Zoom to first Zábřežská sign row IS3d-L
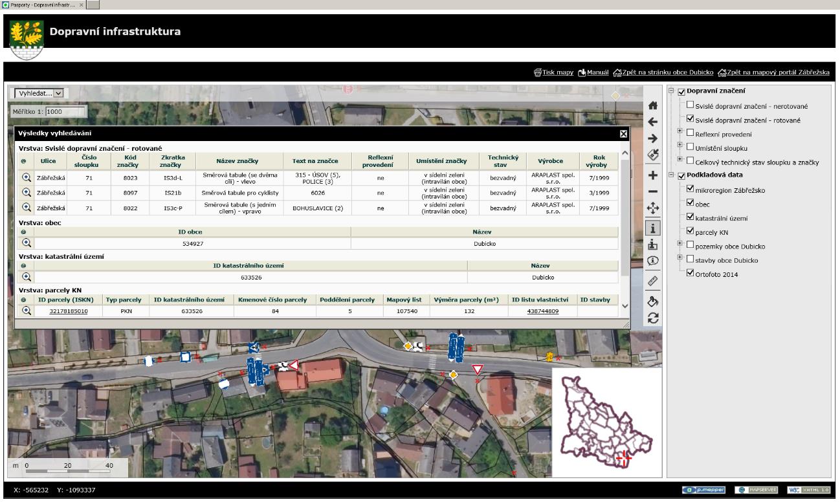The width and height of the screenshot is (840, 504). pos(27,177)
